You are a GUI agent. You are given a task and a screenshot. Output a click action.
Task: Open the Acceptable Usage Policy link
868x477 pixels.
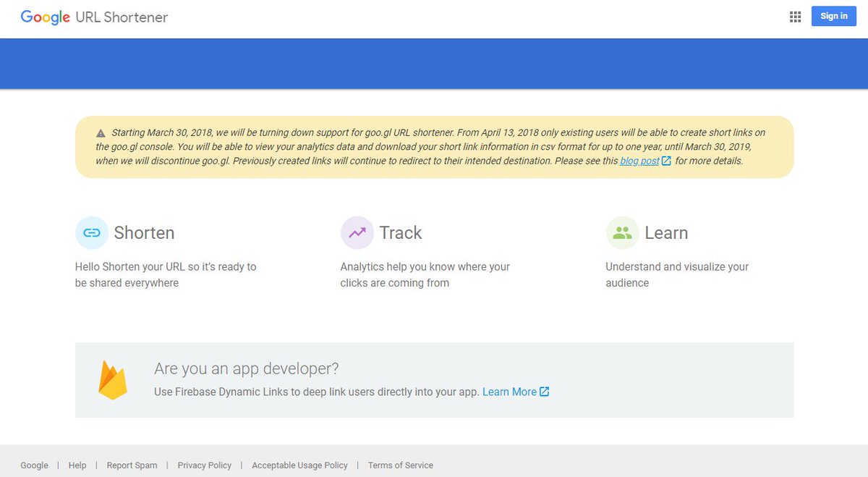point(299,465)
